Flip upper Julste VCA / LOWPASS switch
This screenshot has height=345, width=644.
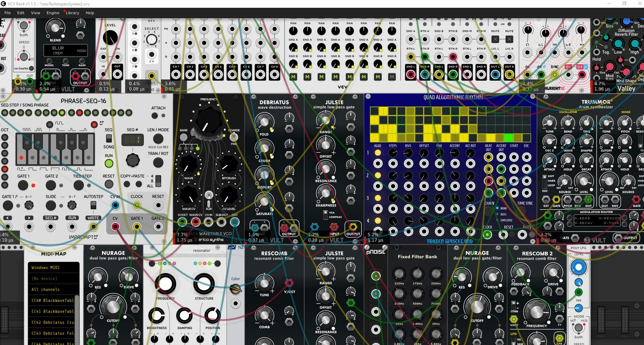(325, 215)
